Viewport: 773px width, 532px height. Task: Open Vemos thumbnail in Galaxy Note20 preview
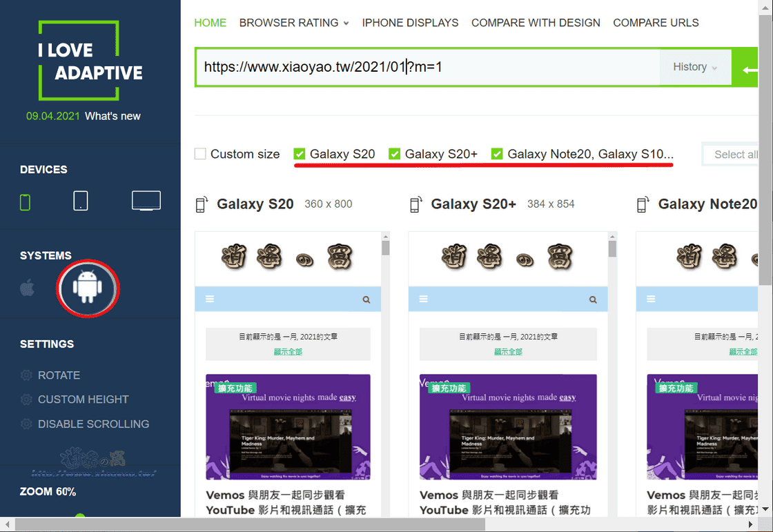[x=703, y=427]
